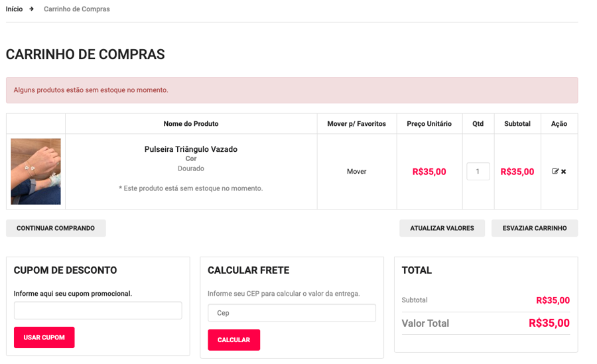This screenshot has height=364, width=597.
Task: Click the edit item pencil icon
Action: click(x=555, y=172)
